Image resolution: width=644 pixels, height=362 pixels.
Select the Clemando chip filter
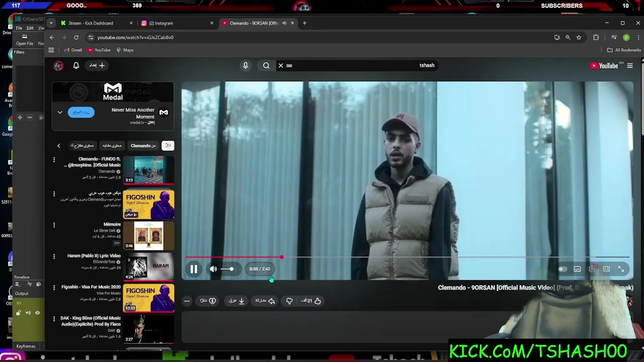point(143,146)
